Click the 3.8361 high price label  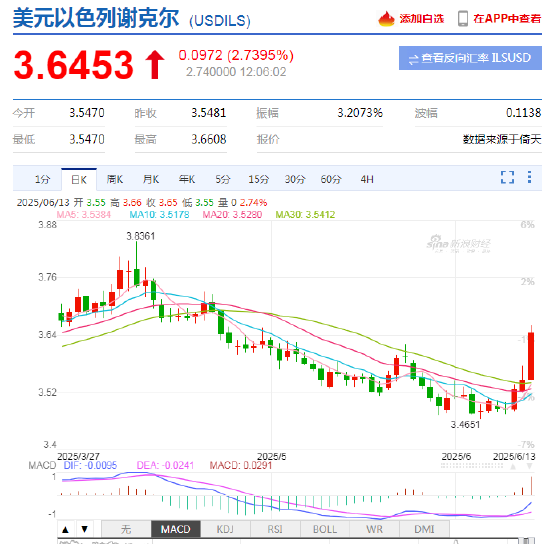141,236
